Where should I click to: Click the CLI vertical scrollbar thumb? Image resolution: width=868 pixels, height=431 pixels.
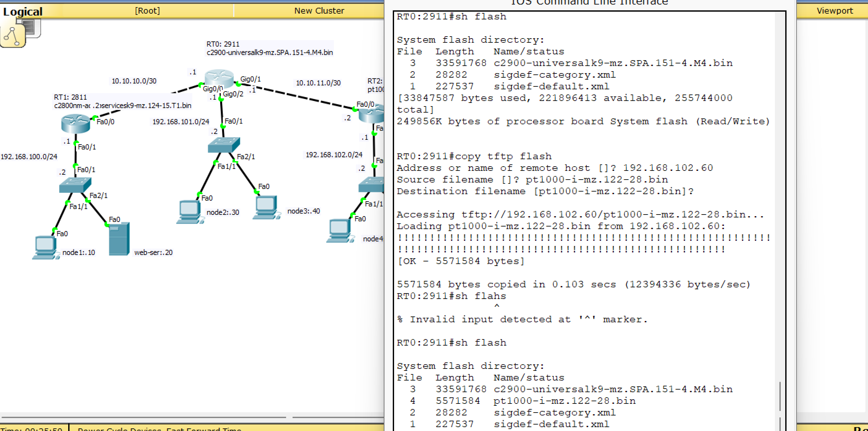point(780,396)
